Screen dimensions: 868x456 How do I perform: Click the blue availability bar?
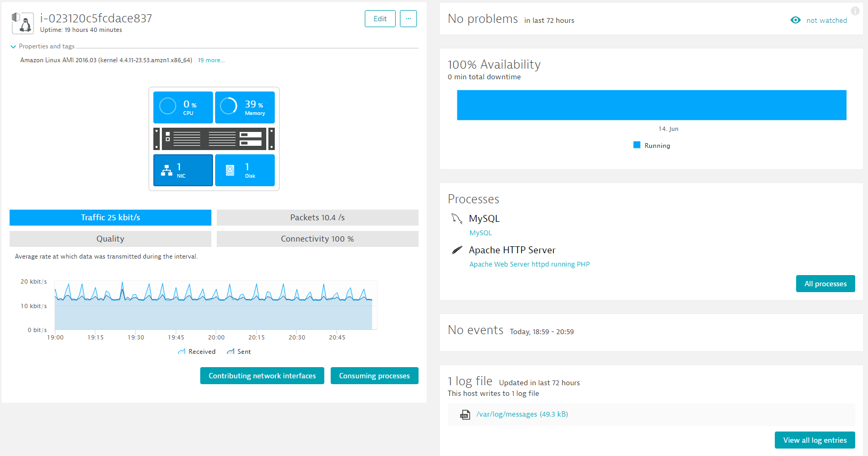pyautogui.click(x=652, y=105)
